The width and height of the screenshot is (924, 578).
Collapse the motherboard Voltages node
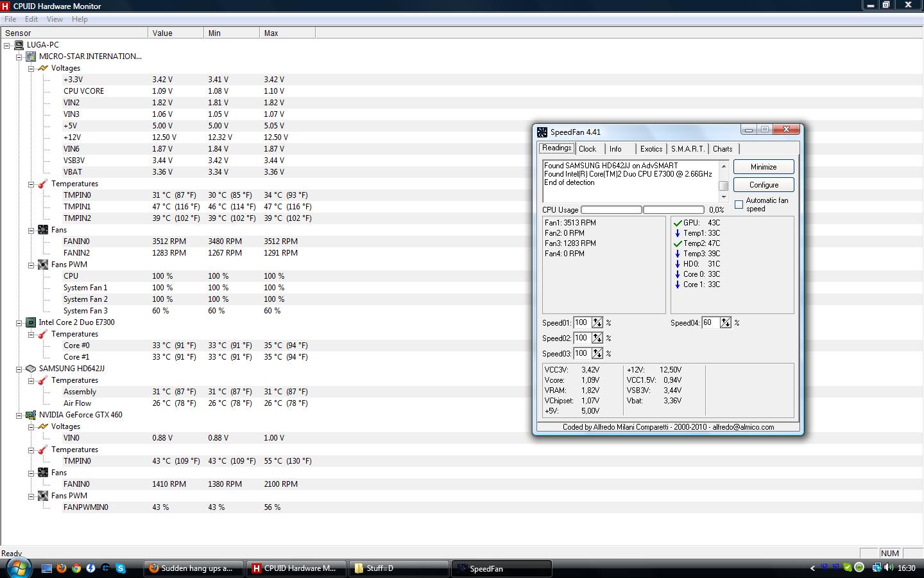click(31, 68)
